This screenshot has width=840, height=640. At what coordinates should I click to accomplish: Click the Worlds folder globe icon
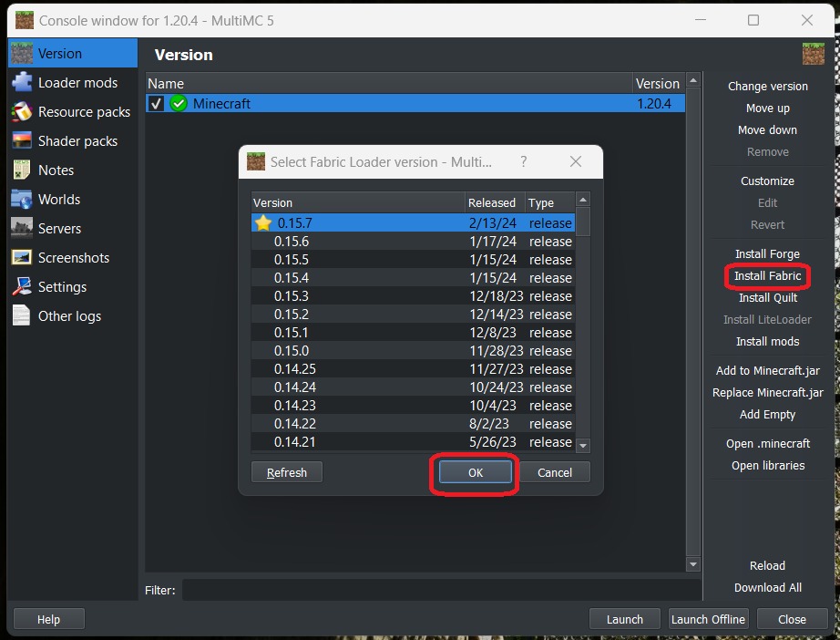pyautogui.click(x=22, y=199)
